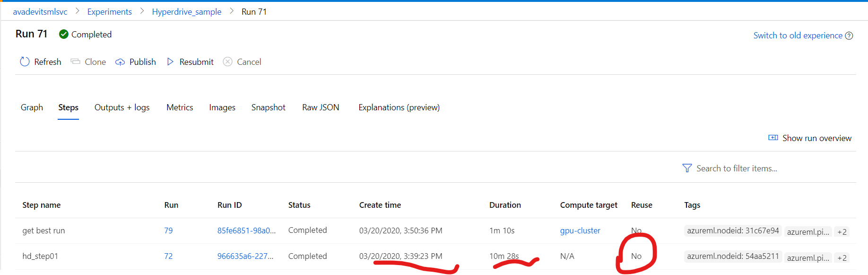
Task: Click Reuse value No for hd_step01
Action: tap(636, 256)
